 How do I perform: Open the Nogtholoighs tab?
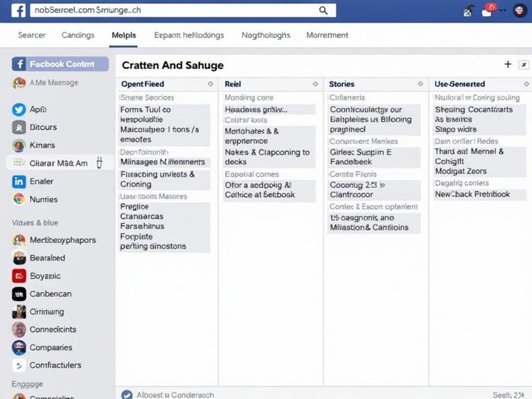266,35
